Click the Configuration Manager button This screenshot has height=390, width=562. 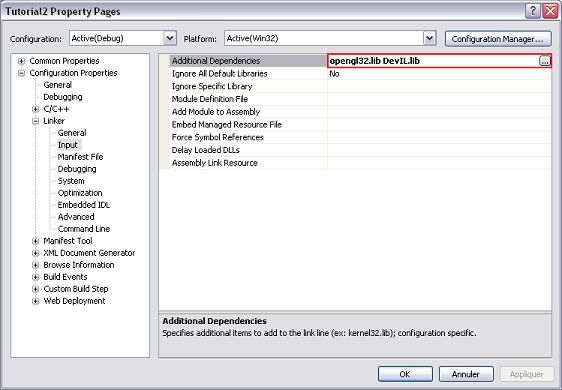pyautogui.click(x=498, y=39)
